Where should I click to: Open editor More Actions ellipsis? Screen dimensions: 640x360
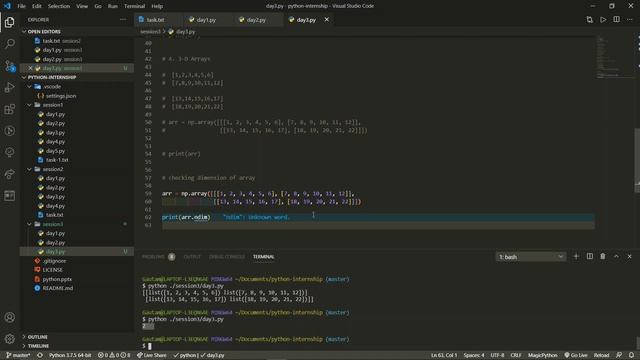point(630,20)
